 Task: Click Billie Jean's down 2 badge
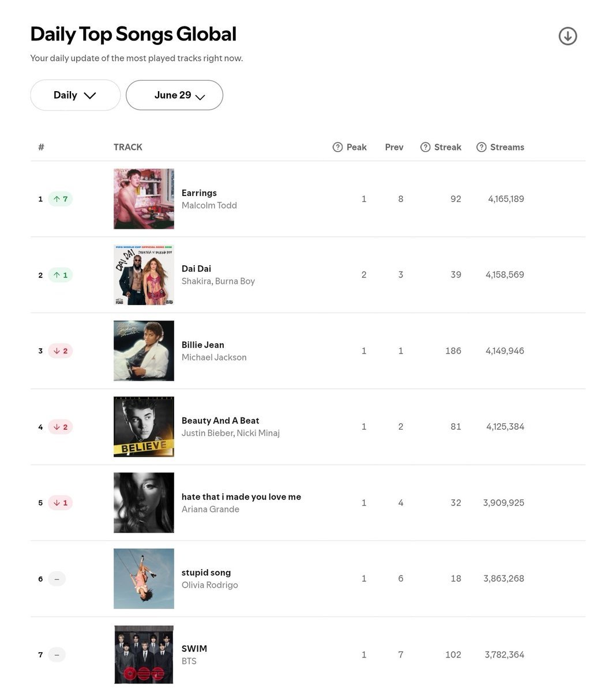click(x=60, y=351)
